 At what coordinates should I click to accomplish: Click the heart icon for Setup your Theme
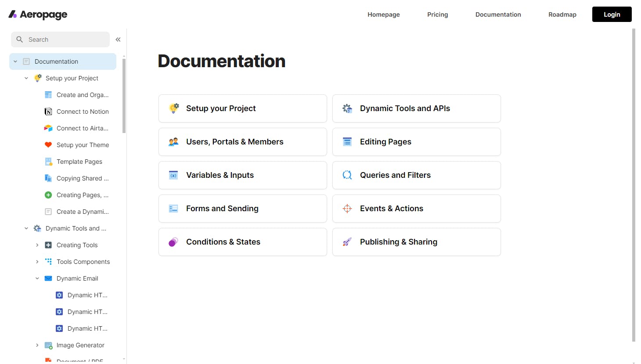tap(48, 145)
